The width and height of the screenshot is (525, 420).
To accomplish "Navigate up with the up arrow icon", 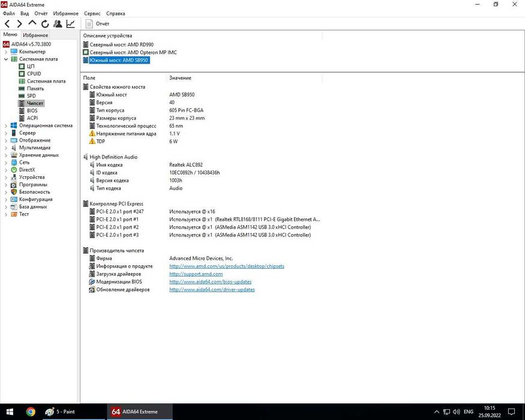I will coord(32,23).
